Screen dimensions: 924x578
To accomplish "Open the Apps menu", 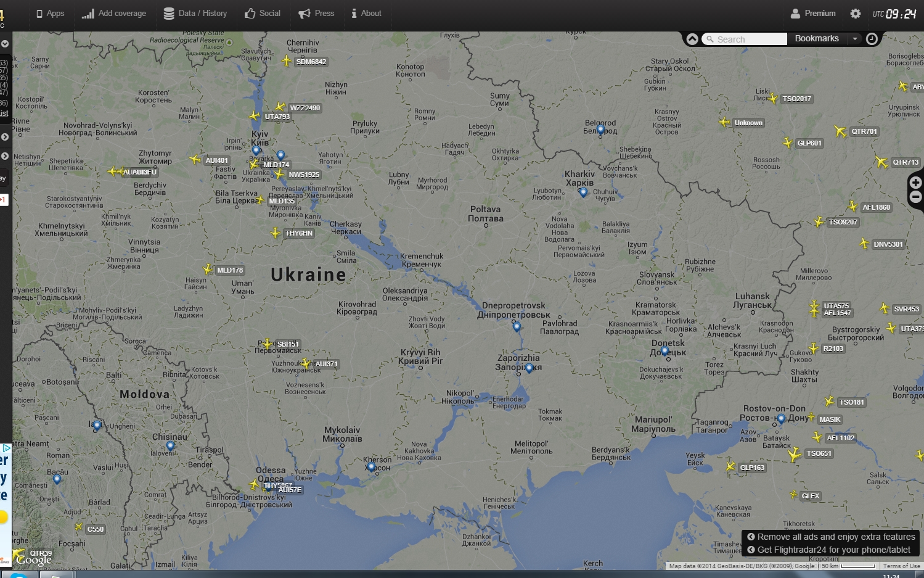I will 50,13.
